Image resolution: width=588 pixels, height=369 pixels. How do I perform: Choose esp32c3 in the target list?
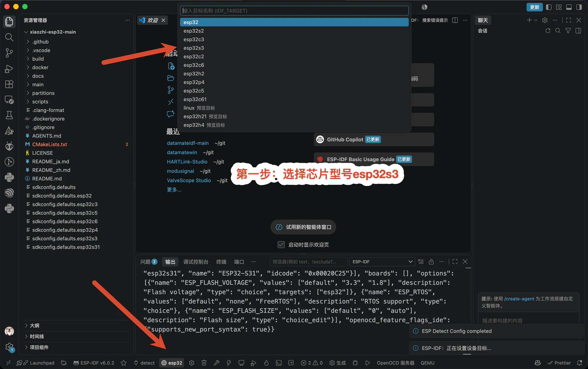[x=294, y=39]
